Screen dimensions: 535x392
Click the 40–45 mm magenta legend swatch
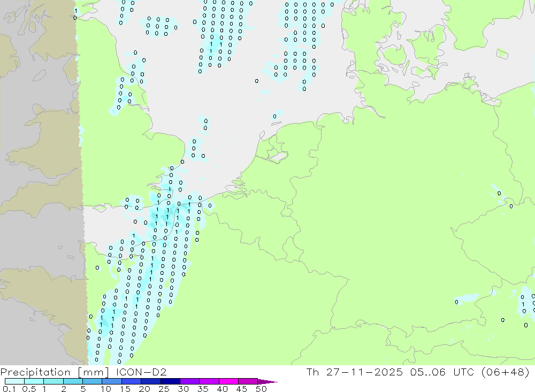click(228, 381)
